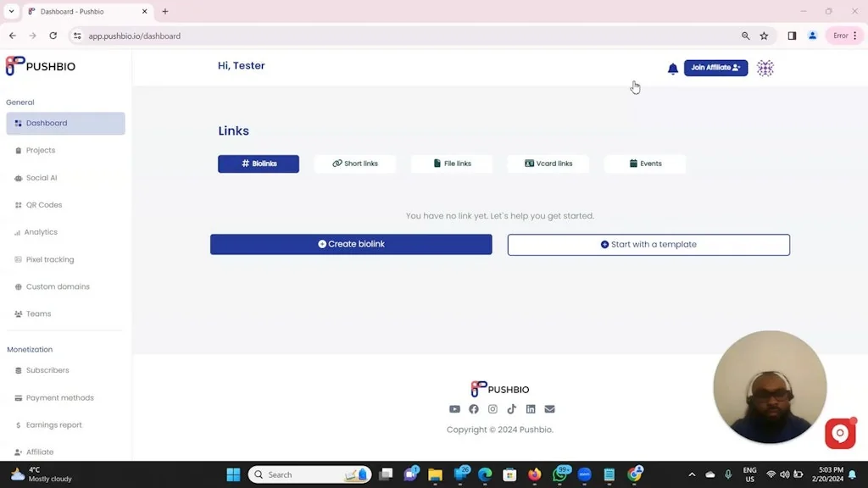
Task: Open WhatsApp from the taskbar
Action: pyautogui.click(x=561, y=474)
